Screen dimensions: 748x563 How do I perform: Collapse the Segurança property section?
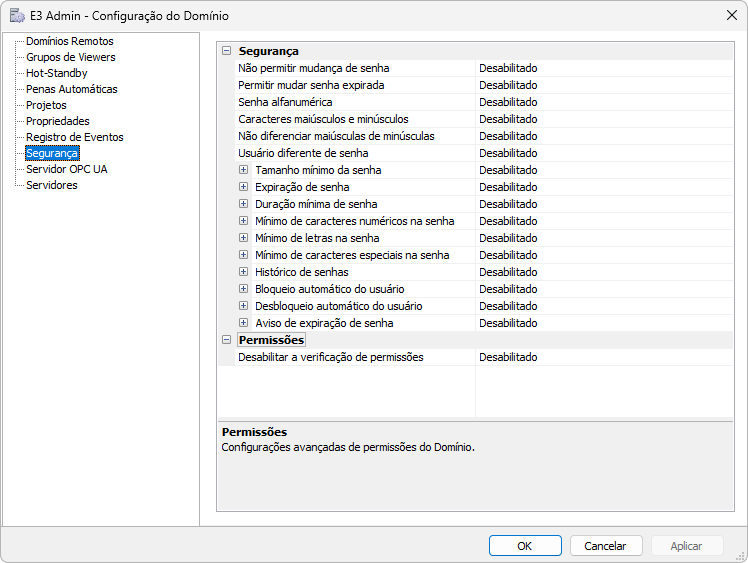pyautogui.click(x=226, y=51)
